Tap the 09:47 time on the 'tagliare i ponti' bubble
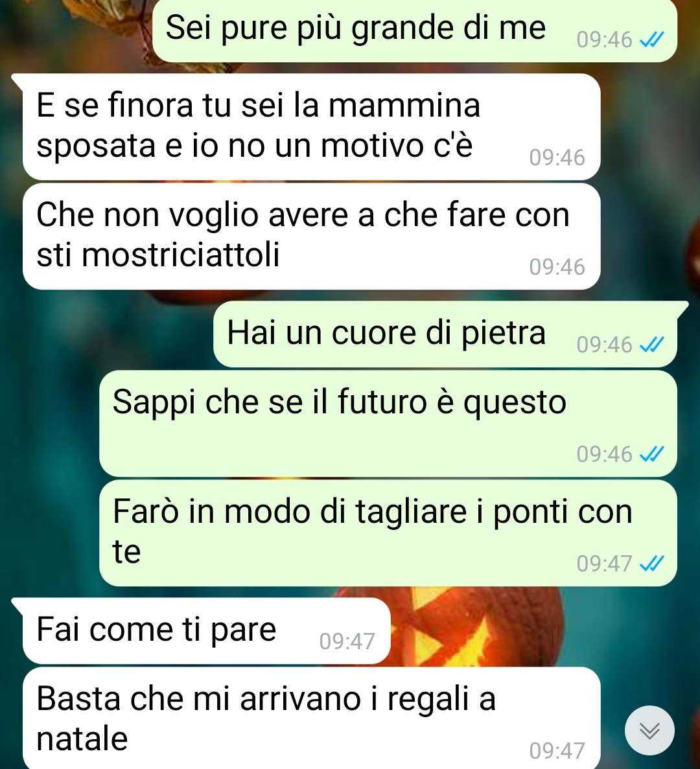Screen dimensions: 700x769 [x=604, y=564]
